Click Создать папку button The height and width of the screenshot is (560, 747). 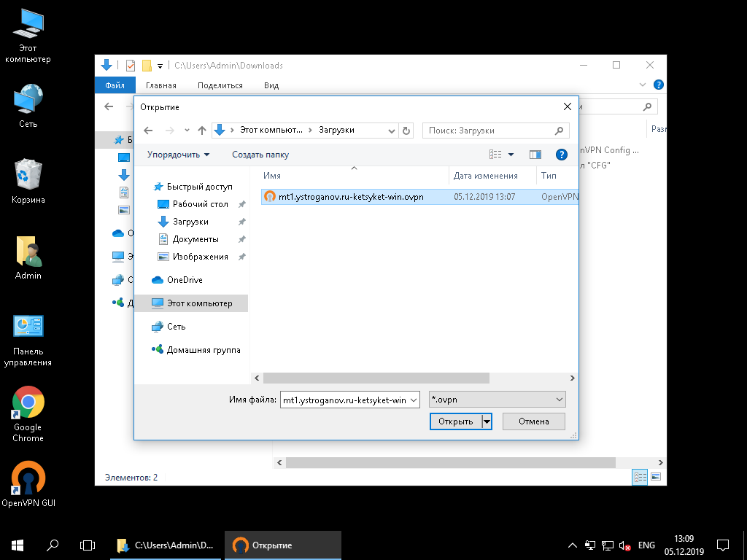(x=260, y=155)
